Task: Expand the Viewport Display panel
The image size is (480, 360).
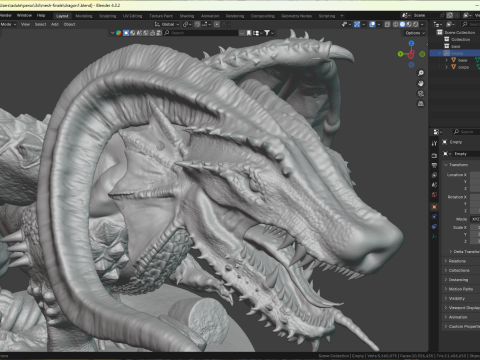Action: [462, 308]
